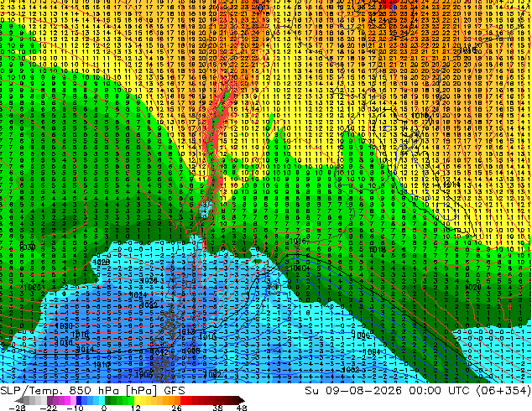The width and height of the screenshot is (532, 411).
Task: Click the 'SLP/Temp. 850 hPa [hPa] GFS' title
Action: tap(92, 390)
